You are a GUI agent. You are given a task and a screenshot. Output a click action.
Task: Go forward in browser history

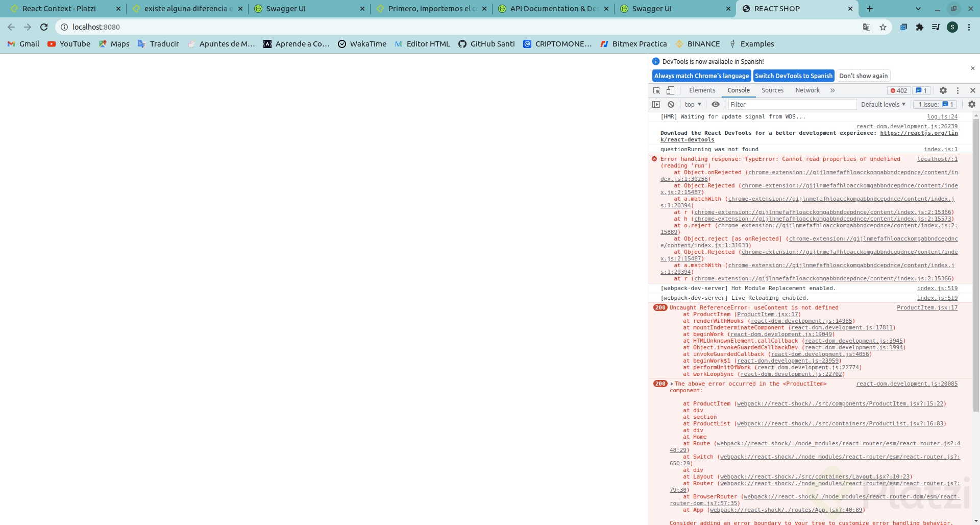28,27
